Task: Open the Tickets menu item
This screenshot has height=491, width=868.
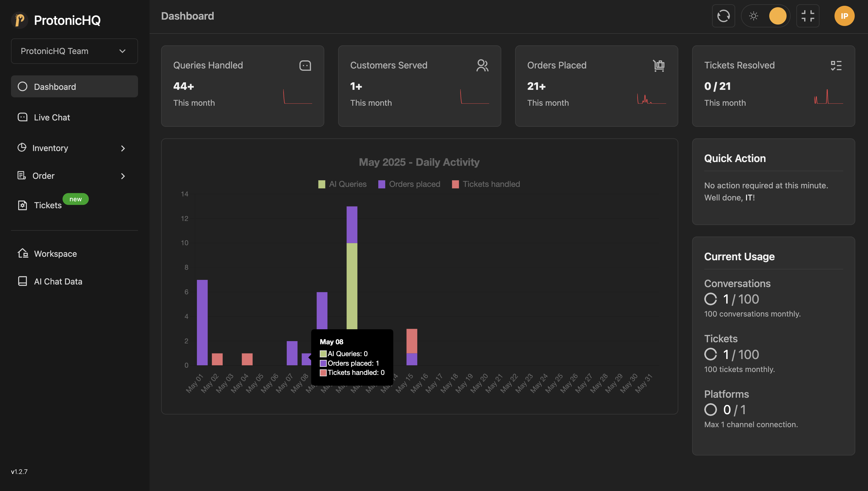Action: point(48,205)
